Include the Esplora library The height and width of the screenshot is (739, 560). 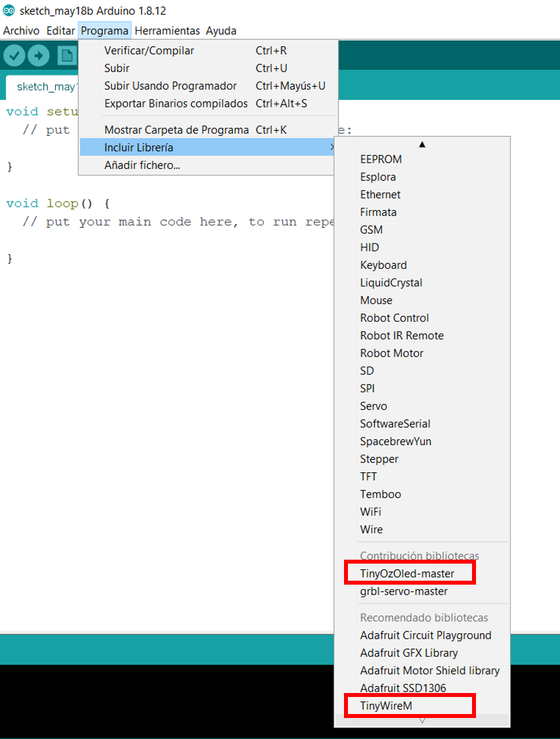tap(422, 177)
